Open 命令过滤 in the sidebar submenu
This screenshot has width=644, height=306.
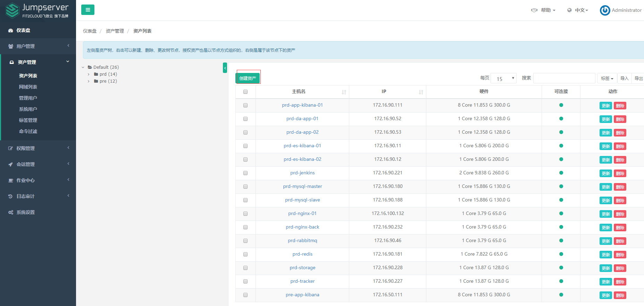pos(28,131)
